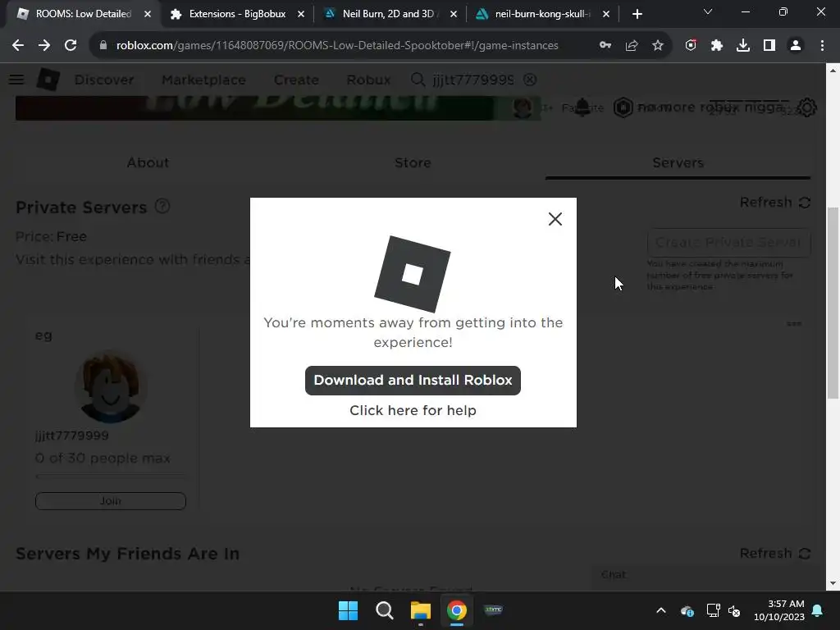This screenshot has width=840, height=630.
Task: Switch to the Store tab
Action: [x=413, y=163]
